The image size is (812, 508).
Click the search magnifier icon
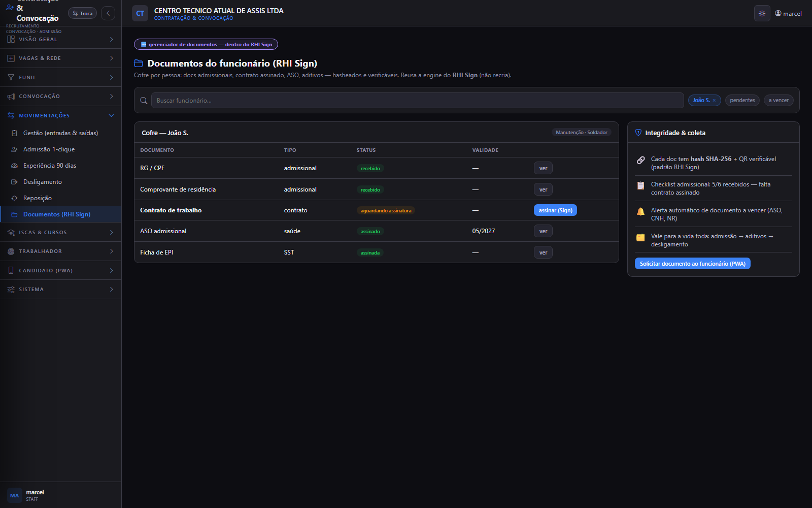pos(144,101)
